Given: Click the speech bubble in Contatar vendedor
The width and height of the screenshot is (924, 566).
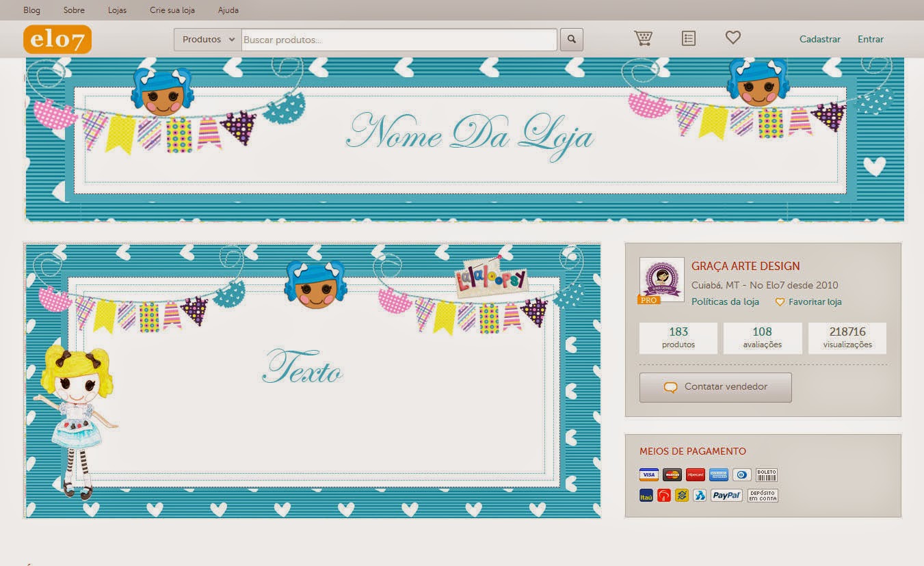Looking at the screenshot, I should tap(671, 387).
